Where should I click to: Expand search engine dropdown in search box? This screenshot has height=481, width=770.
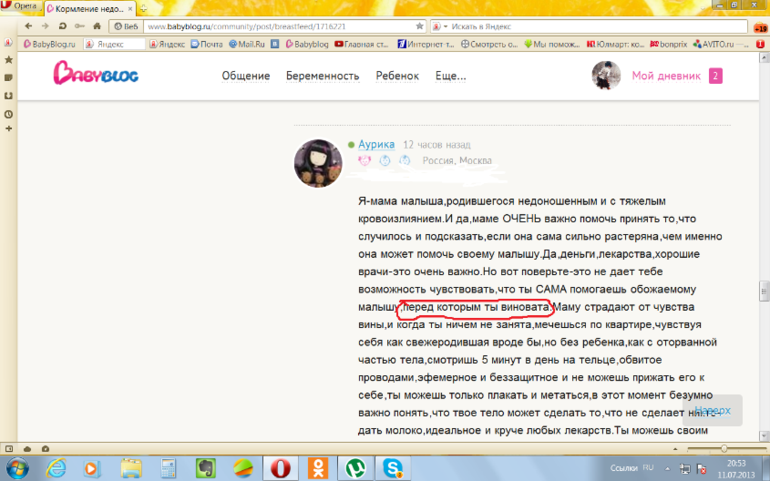pos(440,27)
